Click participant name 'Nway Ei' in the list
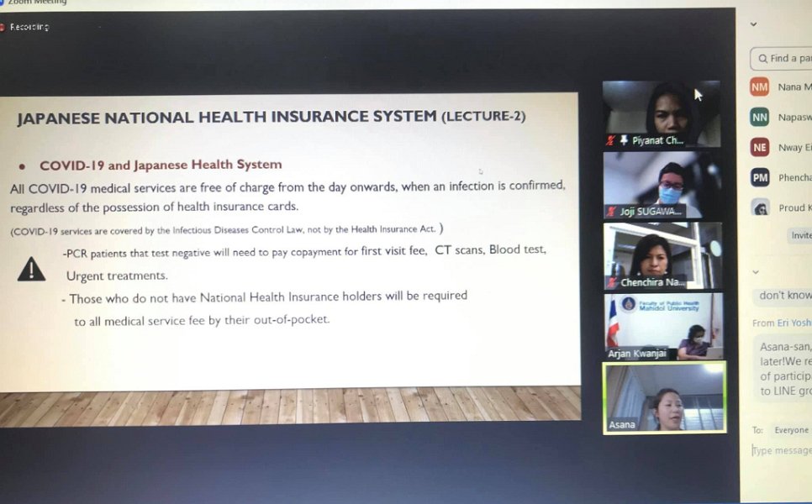The width and height of the screenshot is (812, 504). coord(795,148)
